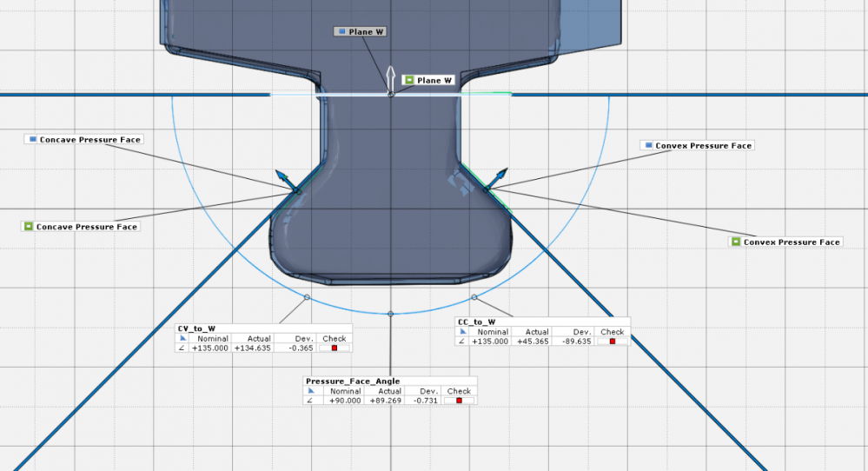This screenshot has width=868, height=471.
Task: Click the Pressure_Face_Angle table title
Action: click(x=353, y=381)
